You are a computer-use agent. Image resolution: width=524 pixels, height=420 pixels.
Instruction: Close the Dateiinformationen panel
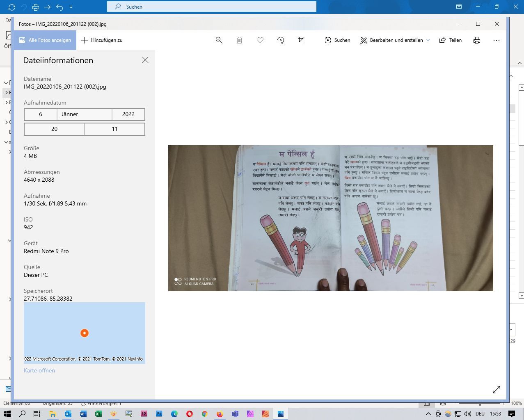point(145,60)
